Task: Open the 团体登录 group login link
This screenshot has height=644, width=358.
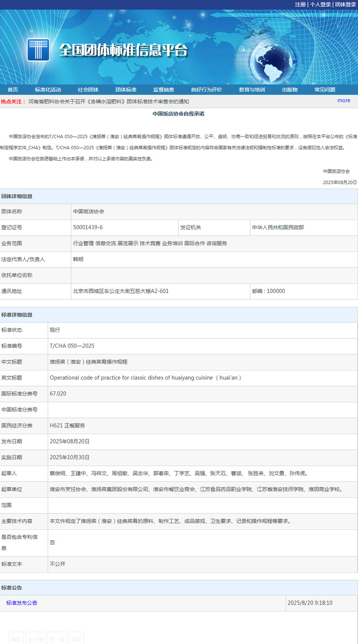Action: 345,4
